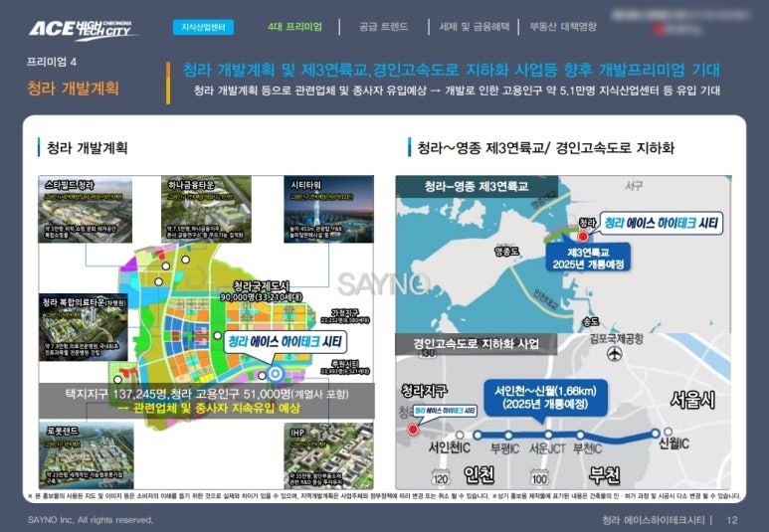Viewport: 769px width, 532px height.
Task: Click the 부천 label on map
Action: click(605, 474)
